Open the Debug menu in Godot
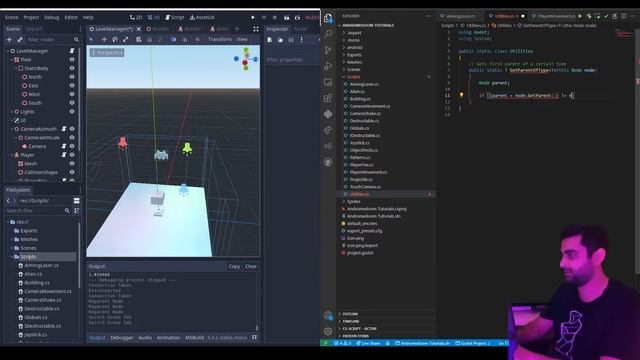Image resolution: width=640 pixels, height=360 pixels. [x=51, y=18]
